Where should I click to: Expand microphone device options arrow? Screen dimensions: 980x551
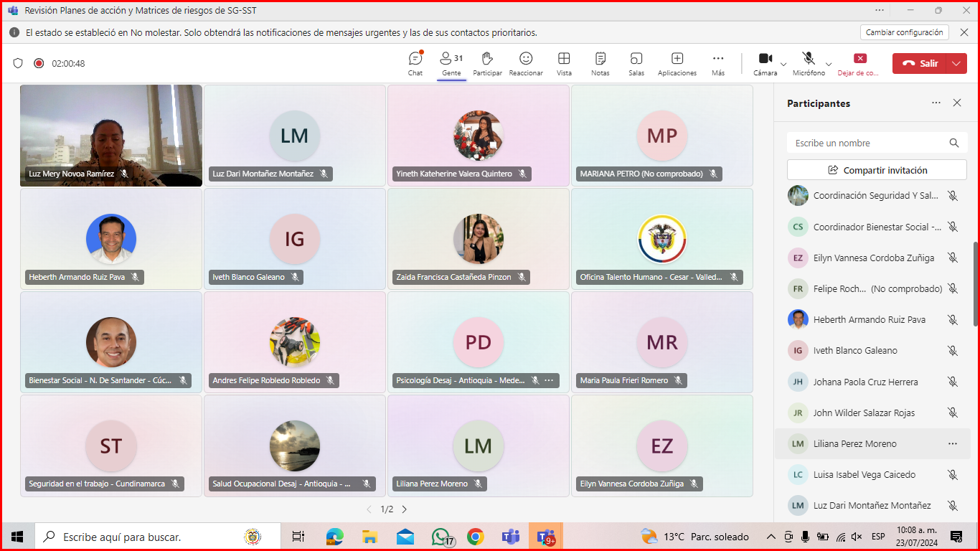[829, 64]
